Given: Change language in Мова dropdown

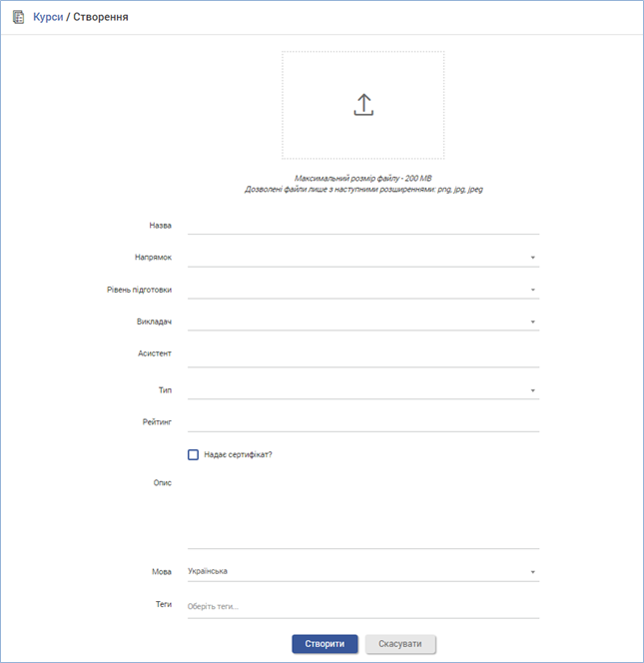Looking at the screenshot, I should pyautogui.click(x=533, y=572).
